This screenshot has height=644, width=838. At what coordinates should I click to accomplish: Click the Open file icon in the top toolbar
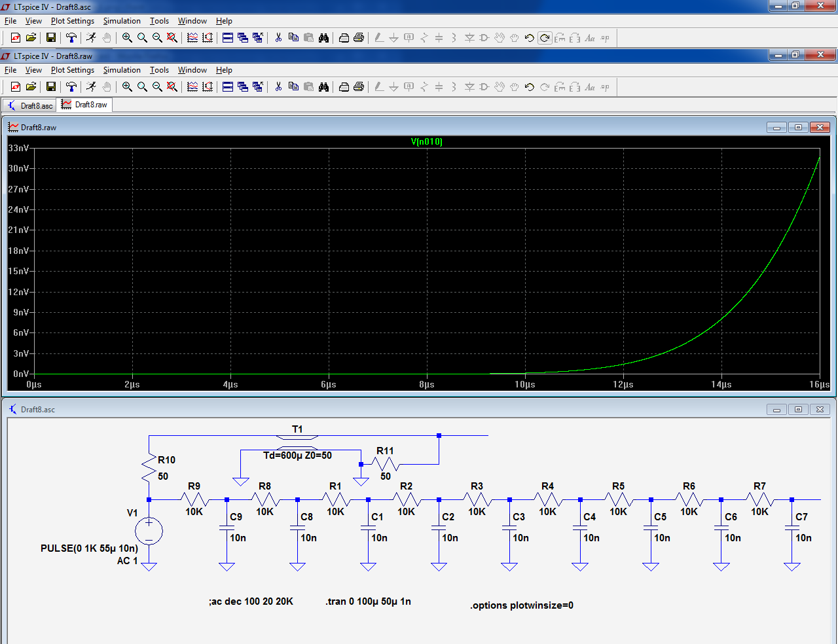coord(31,38)
